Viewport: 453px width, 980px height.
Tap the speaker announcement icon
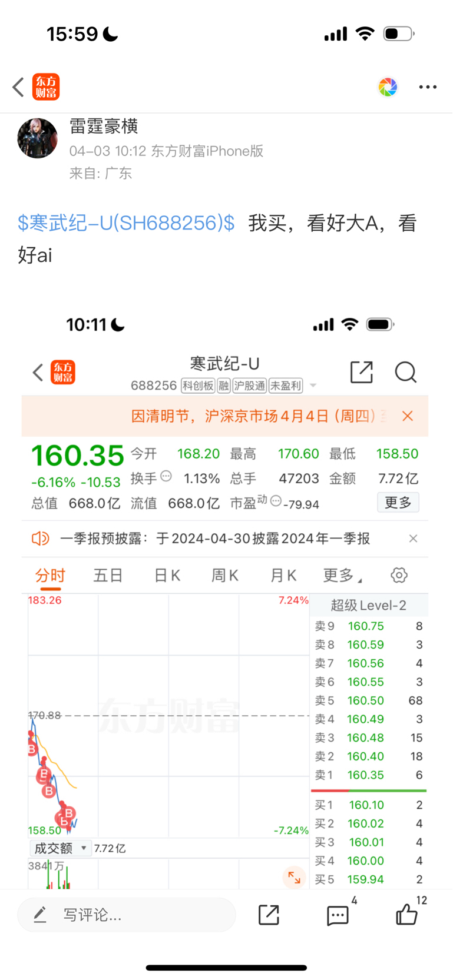[41, 539]
